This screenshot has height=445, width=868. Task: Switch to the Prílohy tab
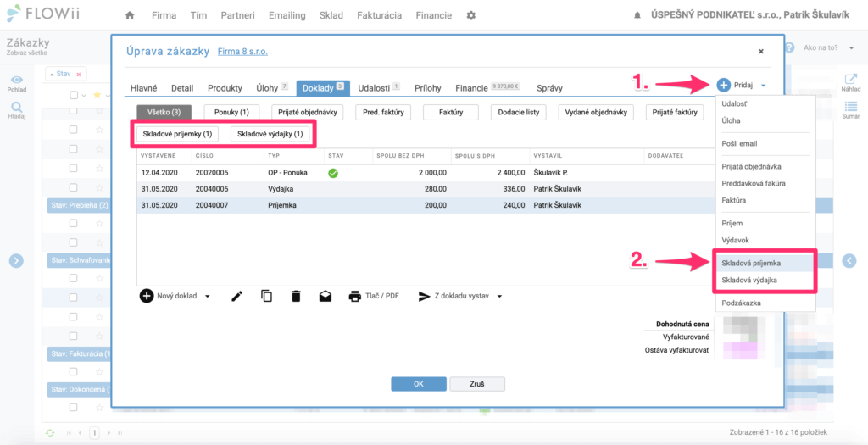pyautogui.click(x=428, y=88)
